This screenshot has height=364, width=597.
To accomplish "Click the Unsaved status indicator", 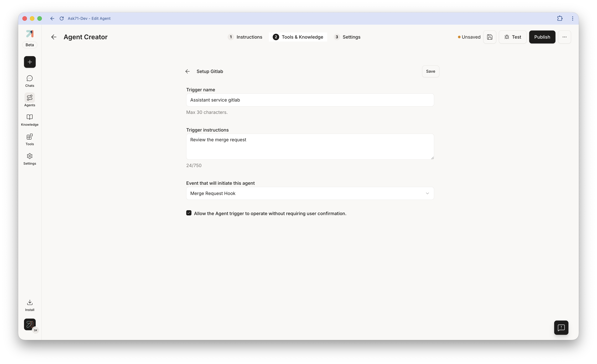I will pos(469,37).
